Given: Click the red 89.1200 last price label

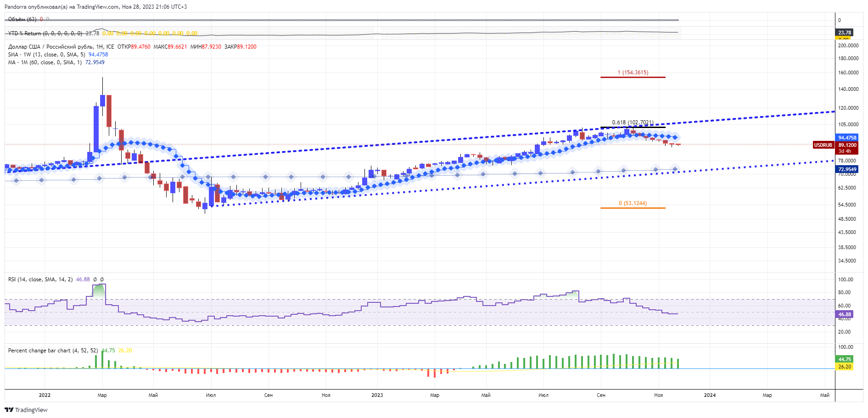Looking at the screenshot, I should point(847,145).
